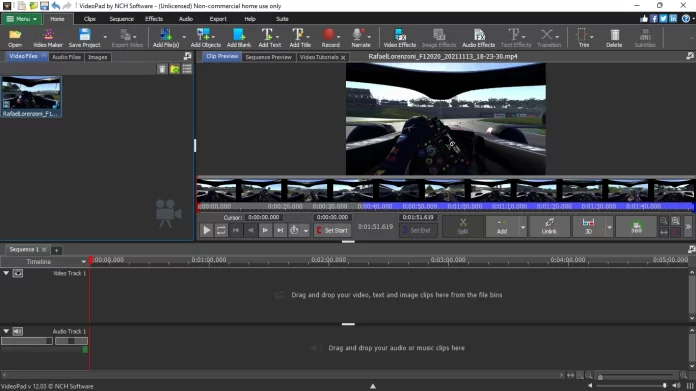Screen dimensions: 696x391
Task: Open the Video Effects panel
Action: (399, 38)
